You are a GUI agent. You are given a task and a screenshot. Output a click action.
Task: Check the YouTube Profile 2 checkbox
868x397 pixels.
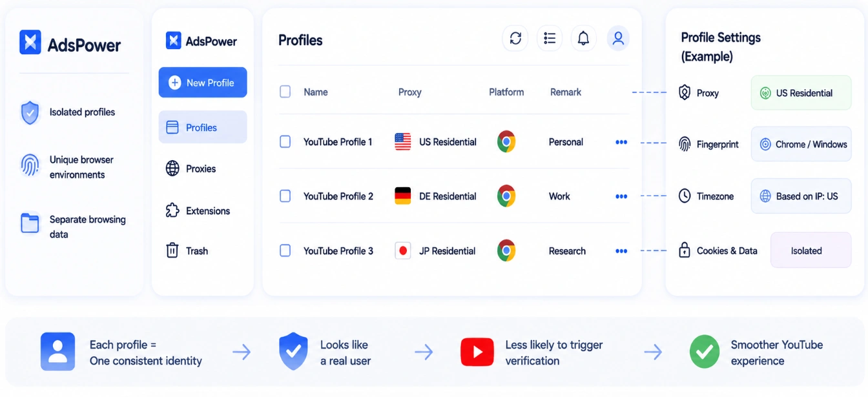(x=285, y=196)
